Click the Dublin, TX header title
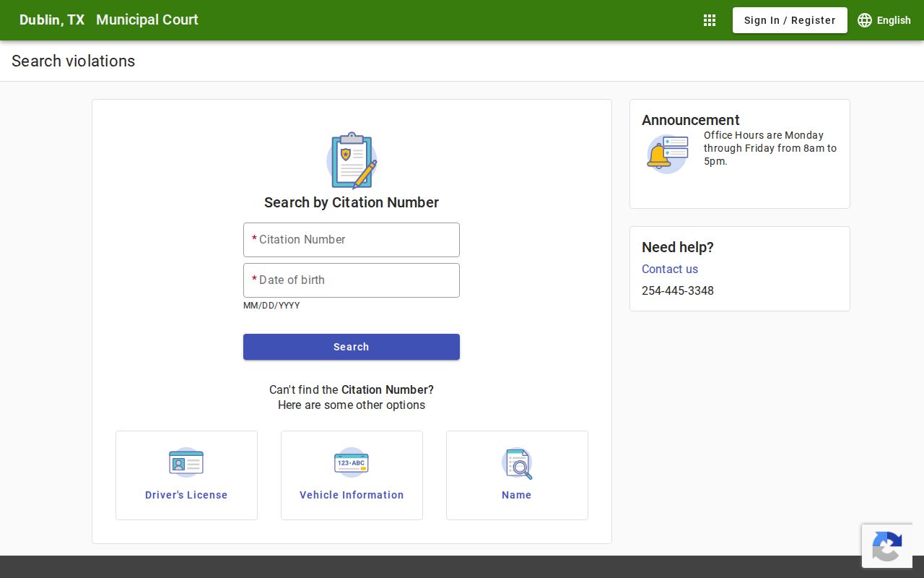The height and width of the screenshot is (578, 924). tap(52, 20)
